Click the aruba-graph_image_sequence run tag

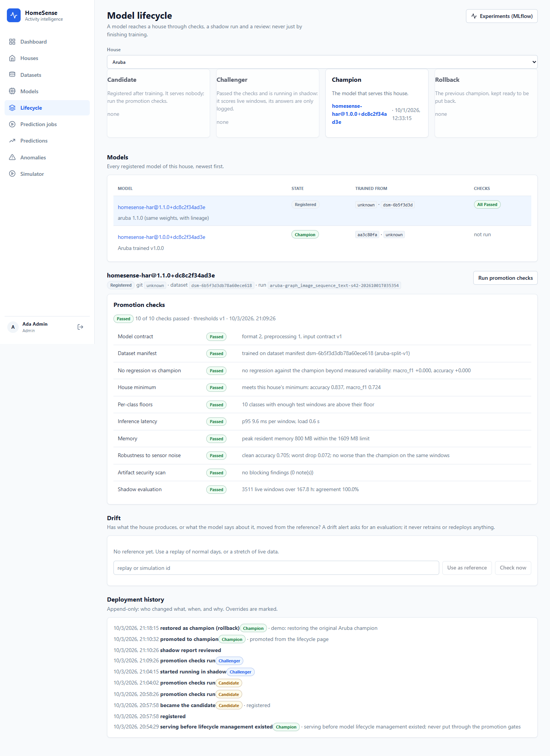click(334, 286)
